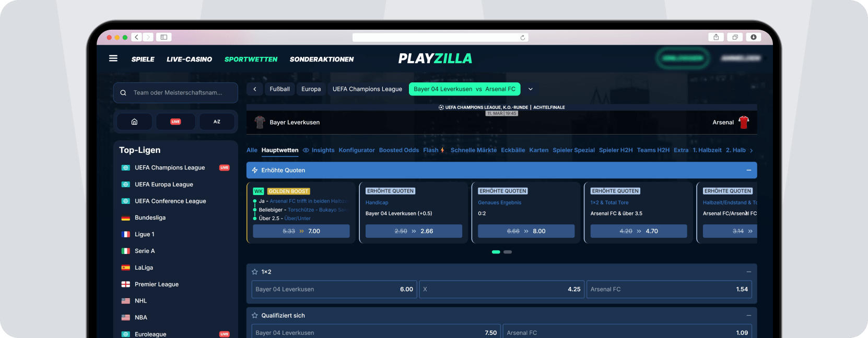
Task: Click the LaLiga Spanish flag icon
Action: pos(126,268)
